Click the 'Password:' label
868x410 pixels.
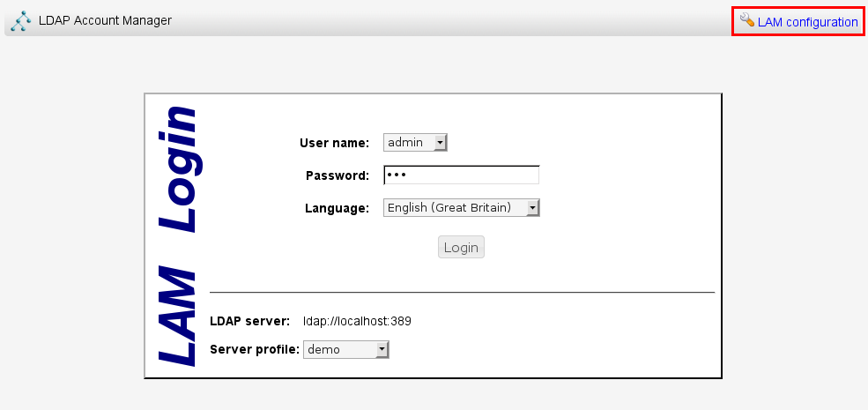[338, 175]
